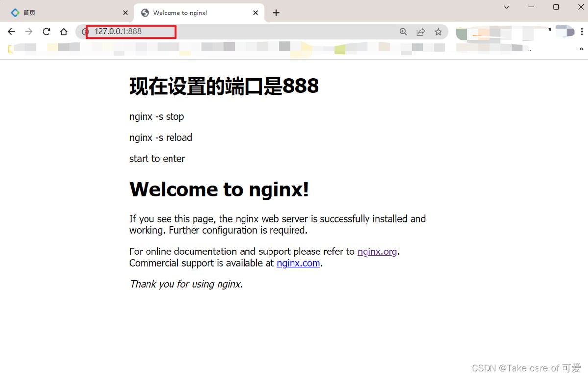Screen dimensions: 588x377
Task: Go back to the previous page
Action: click(x=11, y=32)
